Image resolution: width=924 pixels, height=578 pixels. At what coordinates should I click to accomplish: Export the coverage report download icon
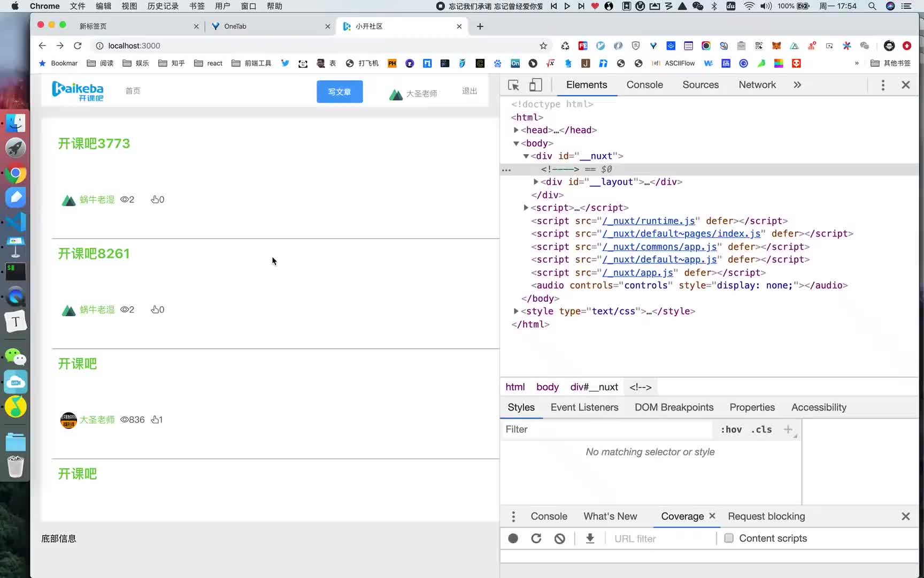tap(590, 538)
